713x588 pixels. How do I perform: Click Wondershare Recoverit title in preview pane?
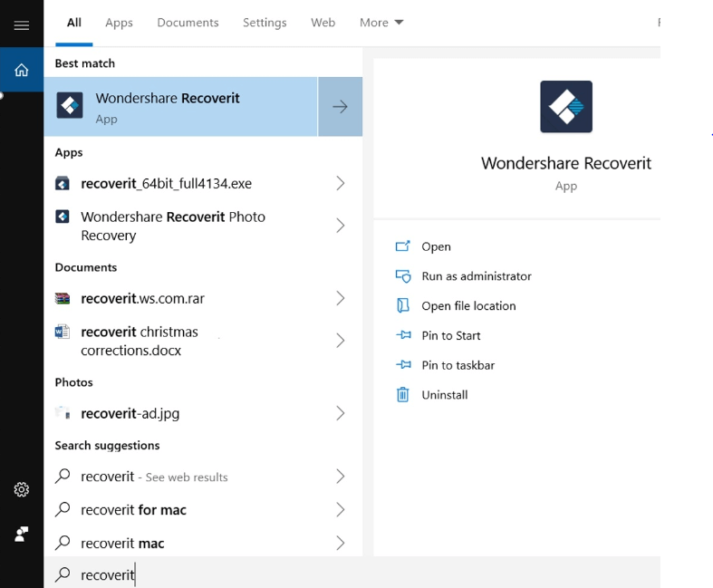(566, 163)
